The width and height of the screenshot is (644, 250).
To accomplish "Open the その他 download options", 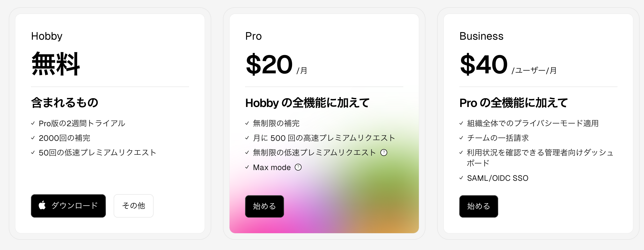I will [x=134, y=206].
